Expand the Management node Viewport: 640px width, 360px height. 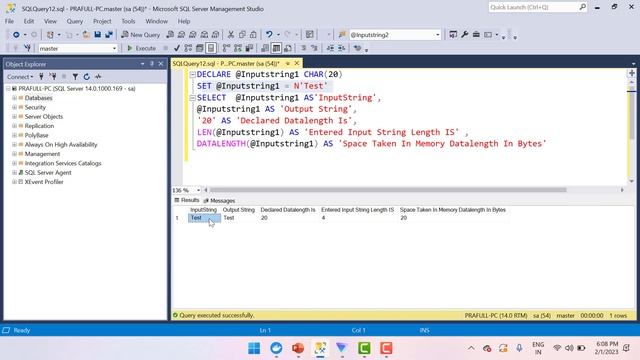(14, 154)
